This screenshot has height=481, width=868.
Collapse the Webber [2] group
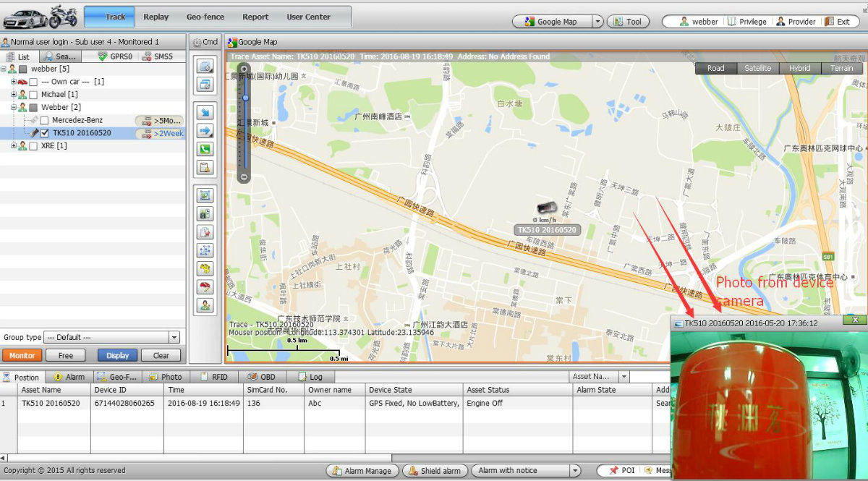point(13,107)
